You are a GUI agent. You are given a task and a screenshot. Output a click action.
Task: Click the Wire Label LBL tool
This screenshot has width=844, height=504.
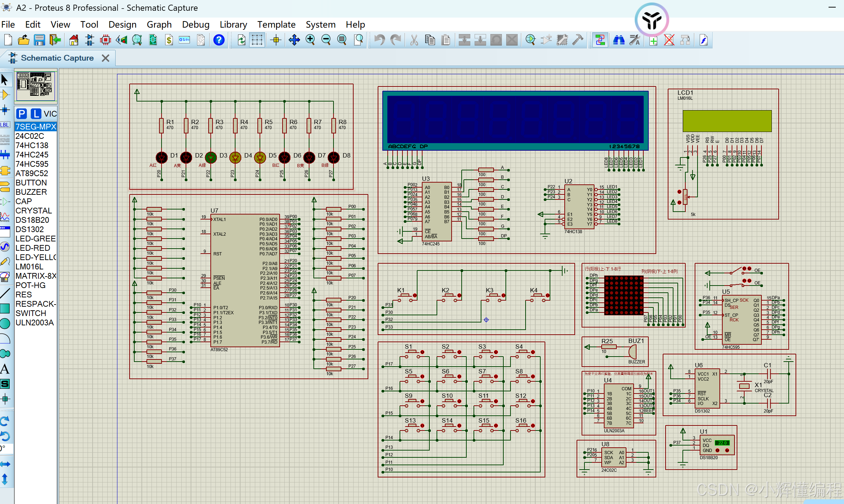(5, 125)
